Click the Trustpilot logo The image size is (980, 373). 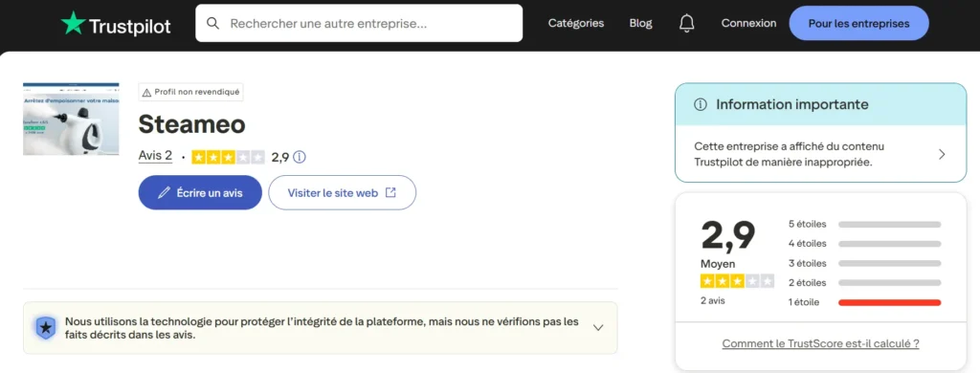[x=116, y=24]
